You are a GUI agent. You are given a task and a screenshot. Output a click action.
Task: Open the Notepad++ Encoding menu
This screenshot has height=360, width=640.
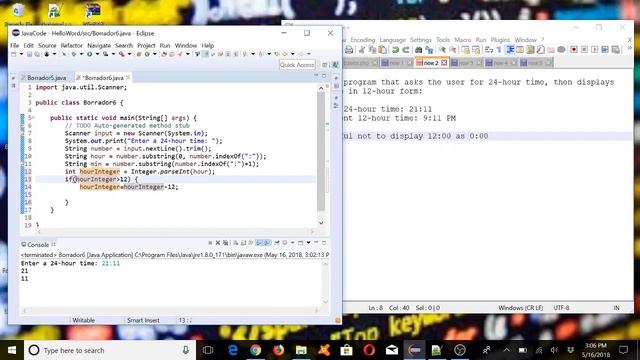pos(362,40)
